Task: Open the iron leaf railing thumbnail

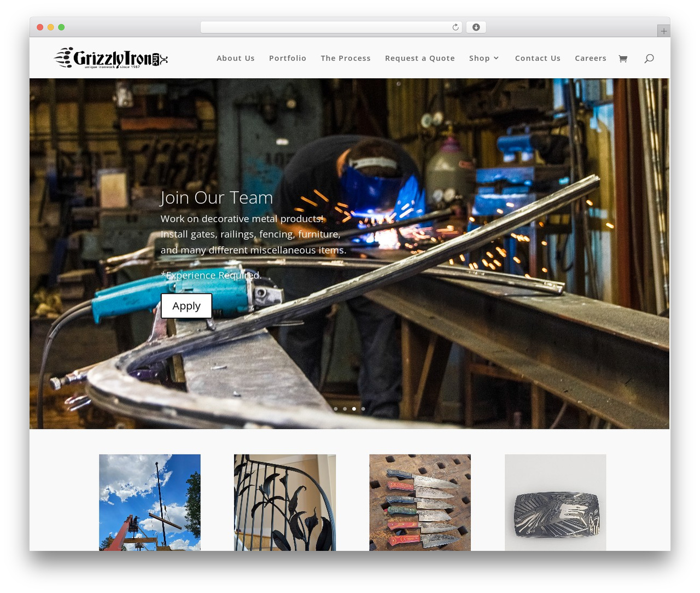Action: pyautogui.click(x=285, y=502)
